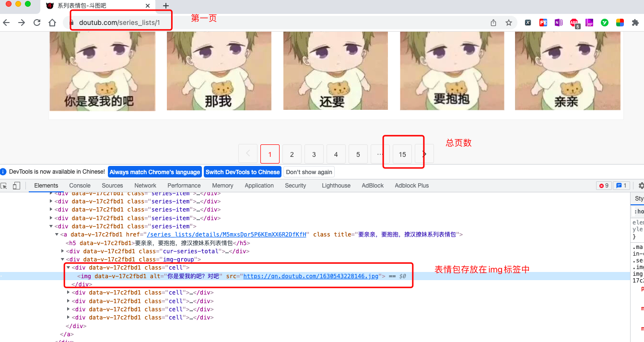Close the 系列表情包-斗图吧 tab
Screen dimensions: 644x342
pos(148,6)
